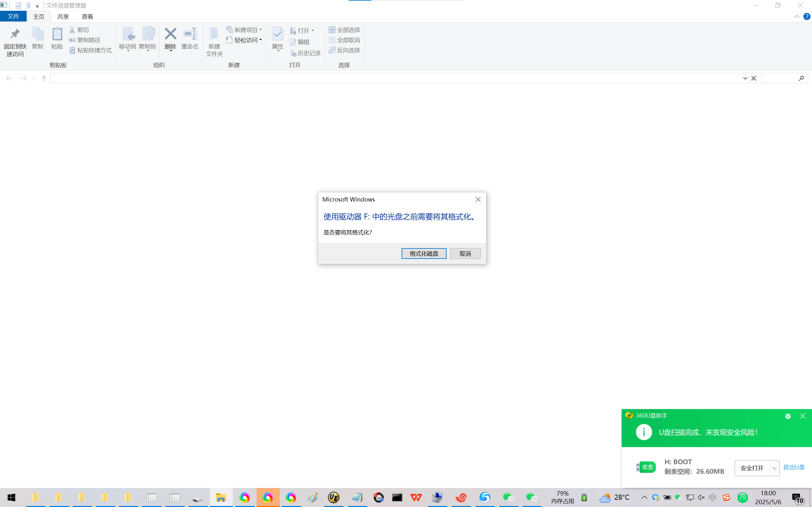
Task: Click Select all (全部选择)
Action: click(x=344, y=30)
